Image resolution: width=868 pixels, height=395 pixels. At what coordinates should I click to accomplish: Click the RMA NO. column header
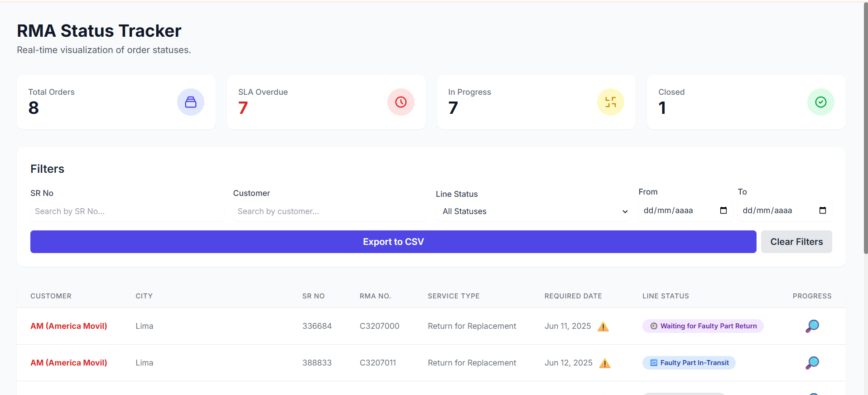(376, 296)
